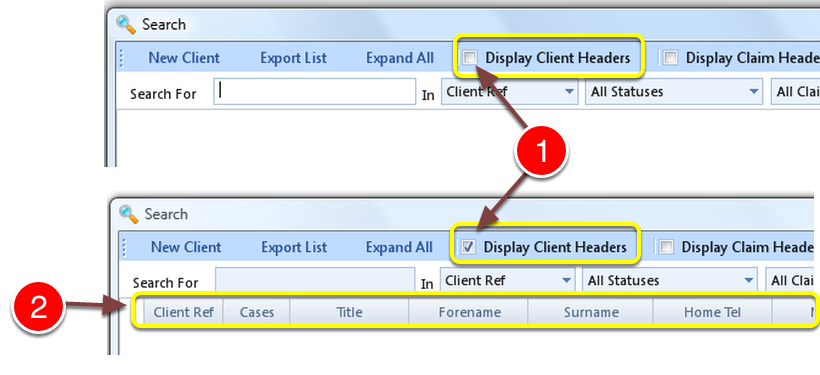Uncheck the ticked Display Client Headers checkbox in lower window

(x=469, y=247)
